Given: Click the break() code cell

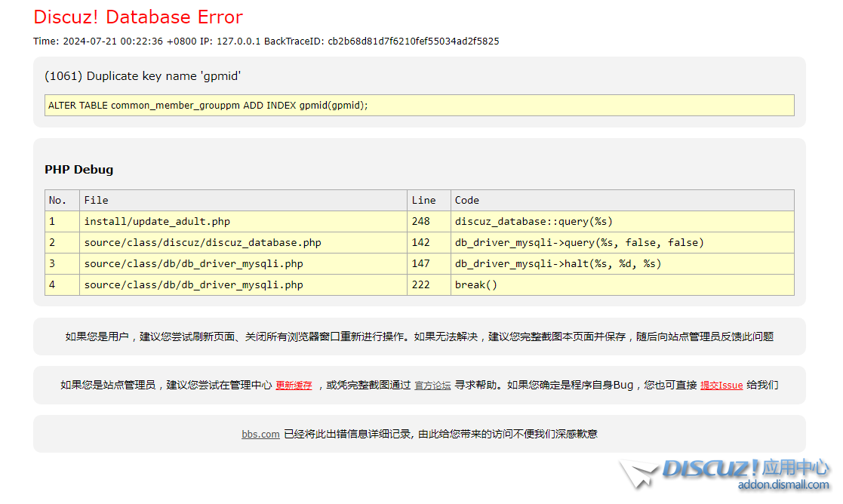Looking at the screenshot, I should click(623, 284).
